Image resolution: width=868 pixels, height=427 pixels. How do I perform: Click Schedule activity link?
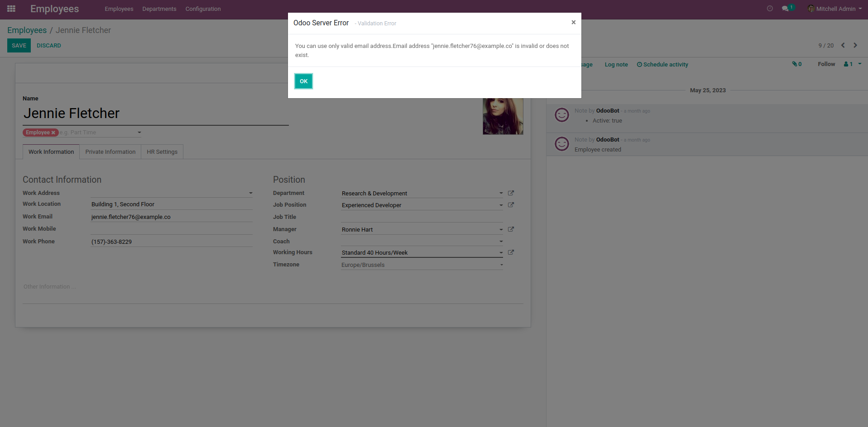coord(662,65)
